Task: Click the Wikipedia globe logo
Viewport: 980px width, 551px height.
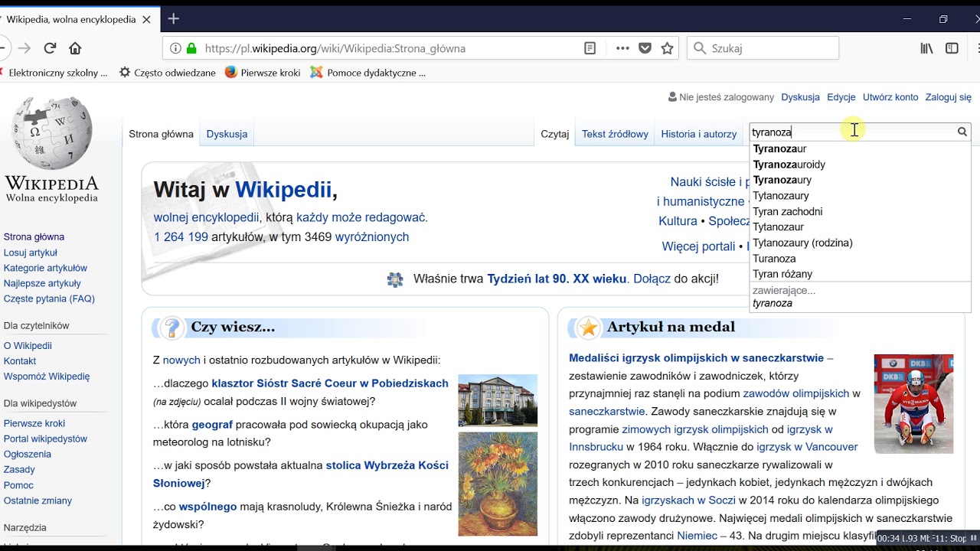Action: (x=52, y=133)
